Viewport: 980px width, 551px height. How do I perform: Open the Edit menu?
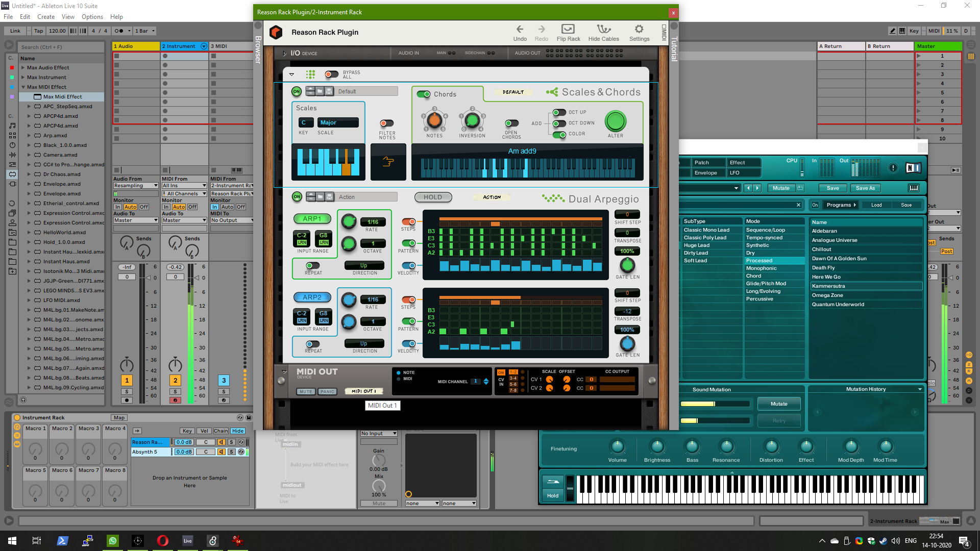point(24,17)
